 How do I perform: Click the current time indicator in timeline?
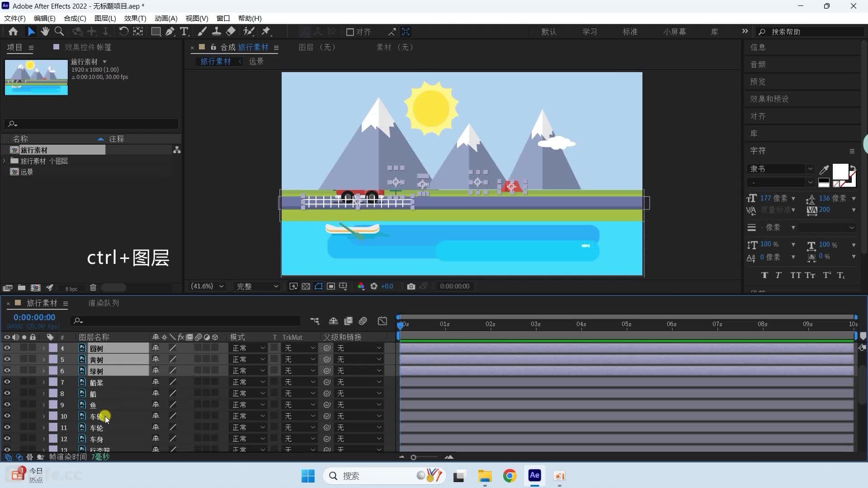[x=400, y=324]
